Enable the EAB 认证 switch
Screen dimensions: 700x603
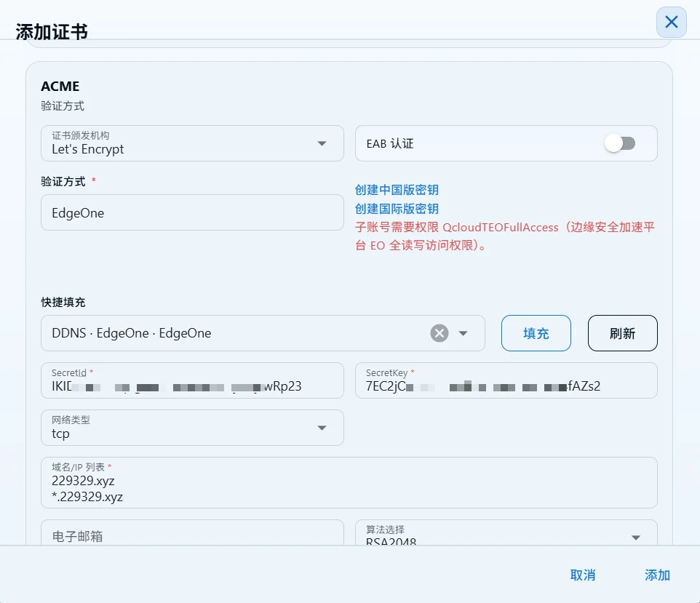pyautogui.click(x=620, y=143)
